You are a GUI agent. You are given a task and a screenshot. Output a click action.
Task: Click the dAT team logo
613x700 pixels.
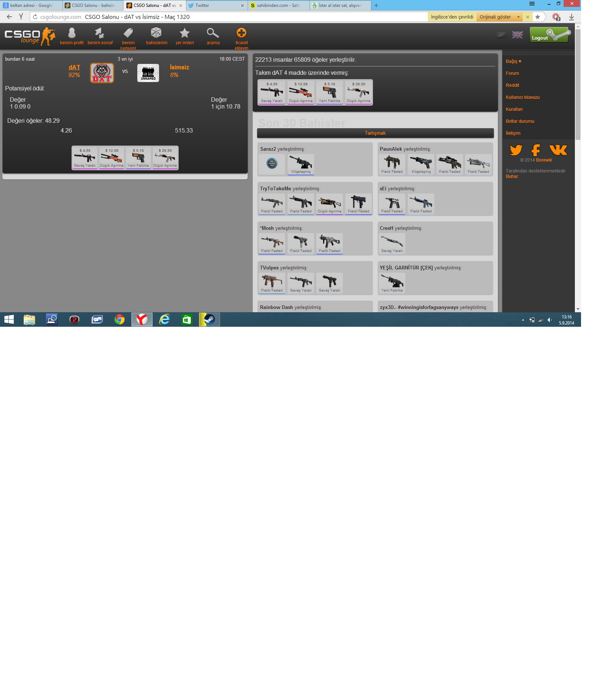102,73
